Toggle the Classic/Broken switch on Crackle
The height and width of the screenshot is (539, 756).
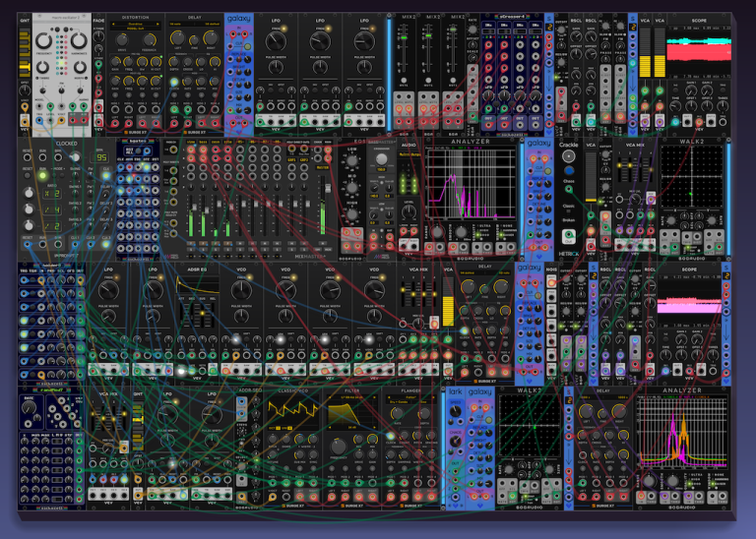tap(568, 210)
